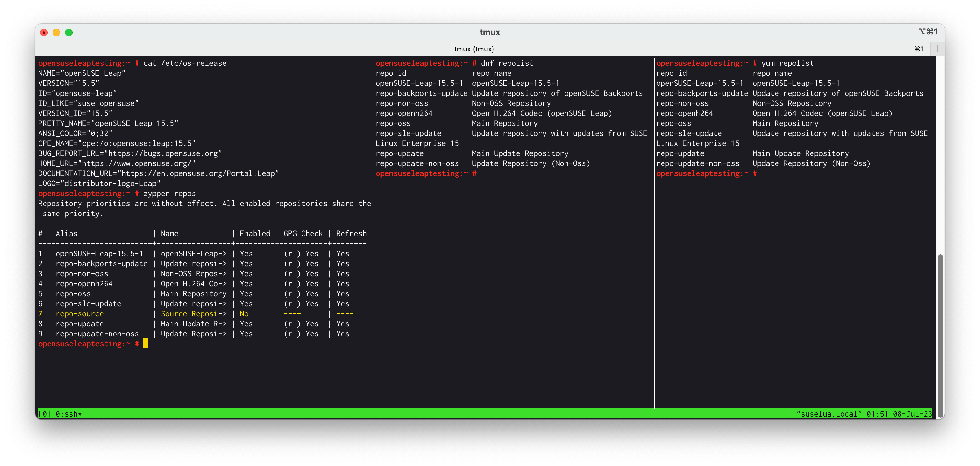Click the yellow cursor block at prompt
Image resolution: width=980 pixels, height=466 pixels.
click(145, 344)
